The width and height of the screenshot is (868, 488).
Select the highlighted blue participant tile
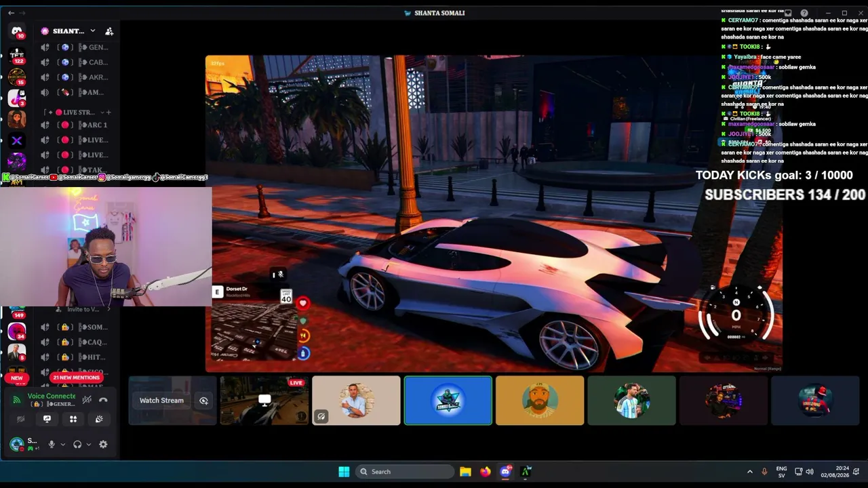[x=448, y=401]
